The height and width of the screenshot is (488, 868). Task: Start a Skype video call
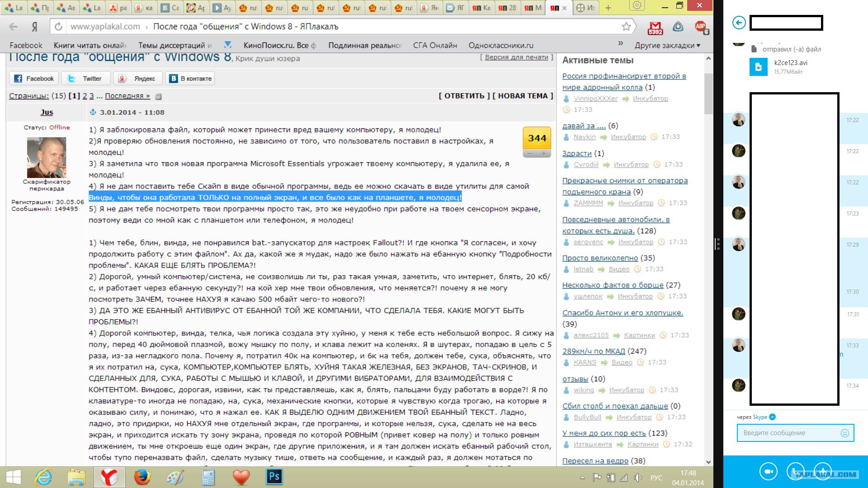pos(768,472)
